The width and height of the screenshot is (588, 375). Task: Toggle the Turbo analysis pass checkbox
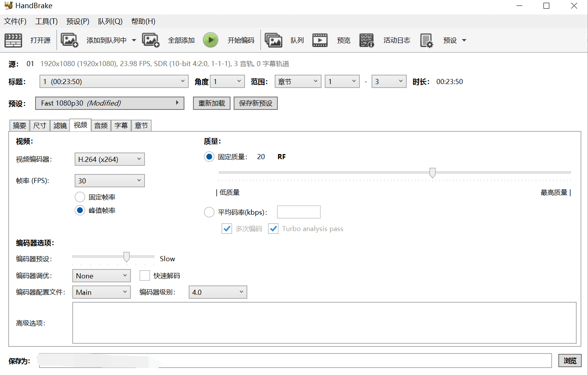coord(273,229)
